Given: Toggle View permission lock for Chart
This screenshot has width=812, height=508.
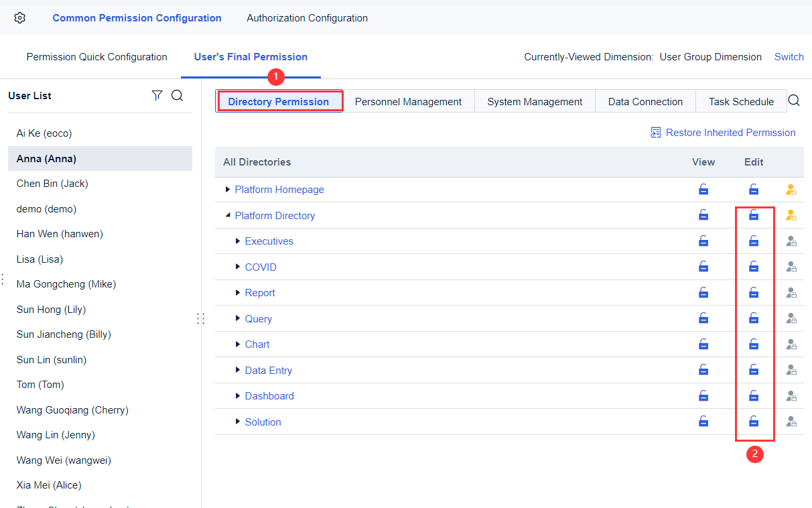Looking at the screenshot, I should (x=703, y=344).
